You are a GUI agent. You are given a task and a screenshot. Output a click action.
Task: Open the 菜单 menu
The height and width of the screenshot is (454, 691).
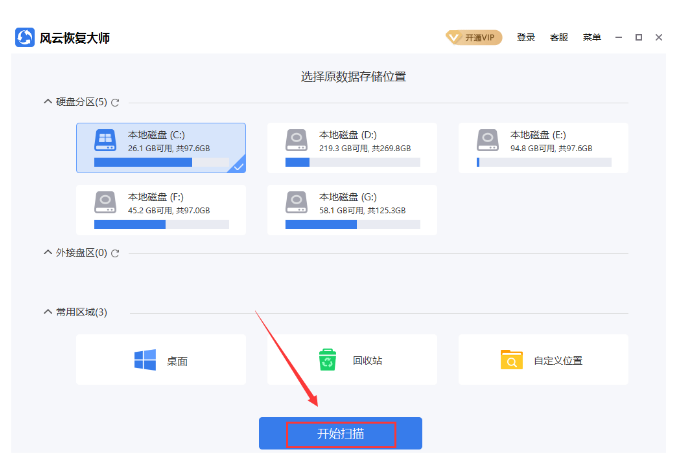coord(592,37)
